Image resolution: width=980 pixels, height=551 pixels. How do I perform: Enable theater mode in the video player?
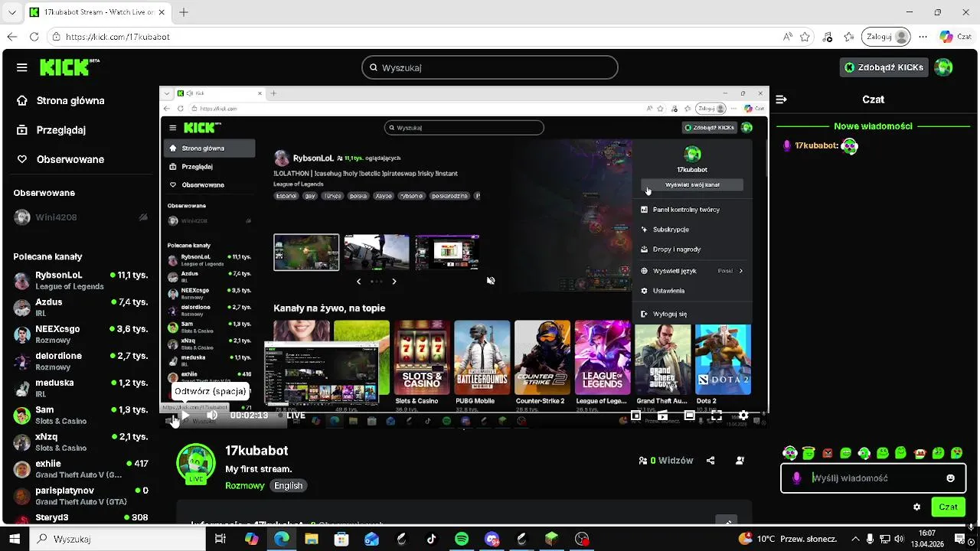(x=689, y=416)
